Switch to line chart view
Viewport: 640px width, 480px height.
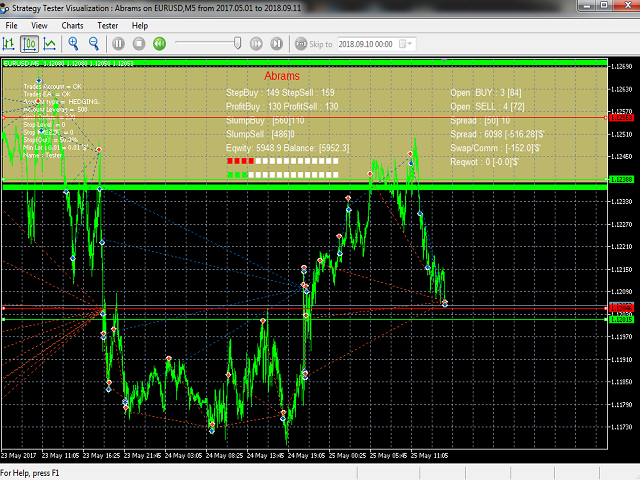click(48, 44)
